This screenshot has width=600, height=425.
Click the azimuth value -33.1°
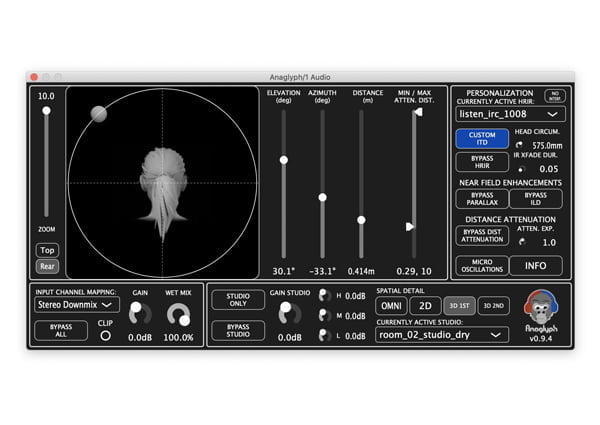point(322,271)
